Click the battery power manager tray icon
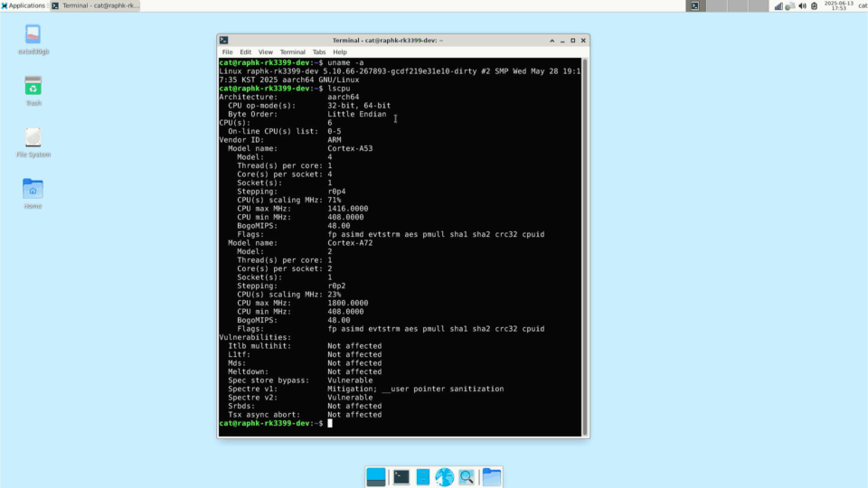Screen dimensions: 868x488 (x=815, y=6)
